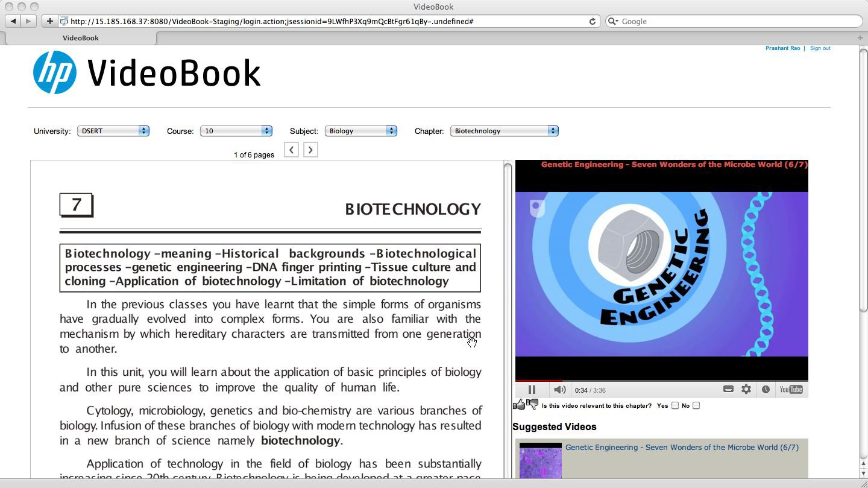
Task: Check Yes for video relevance
Action: tap(675, 406)
